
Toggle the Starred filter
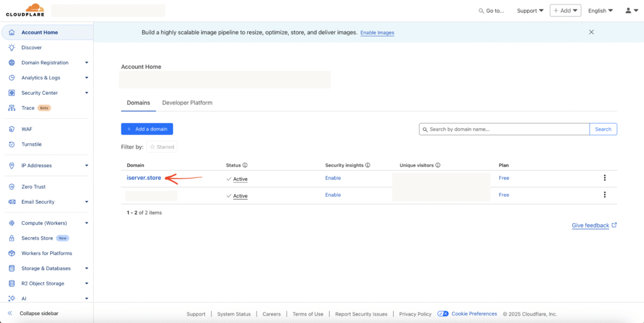pyautogui.click(x=162, y=147)
